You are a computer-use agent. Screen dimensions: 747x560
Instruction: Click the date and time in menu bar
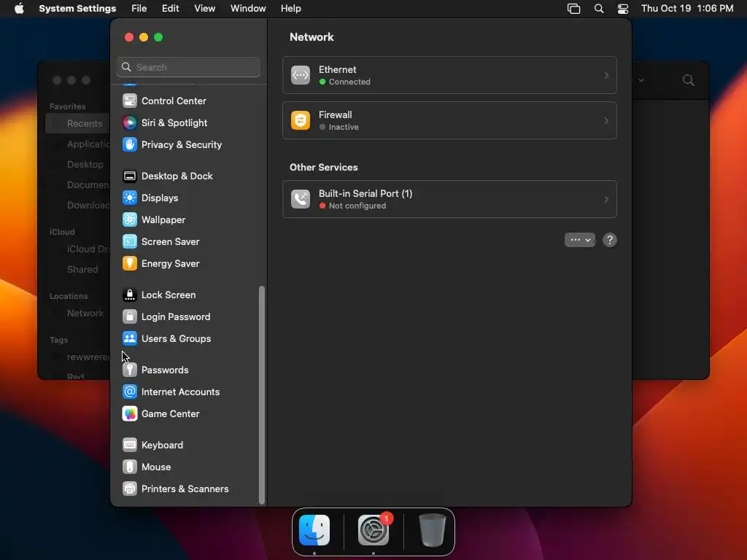(687, 9)
